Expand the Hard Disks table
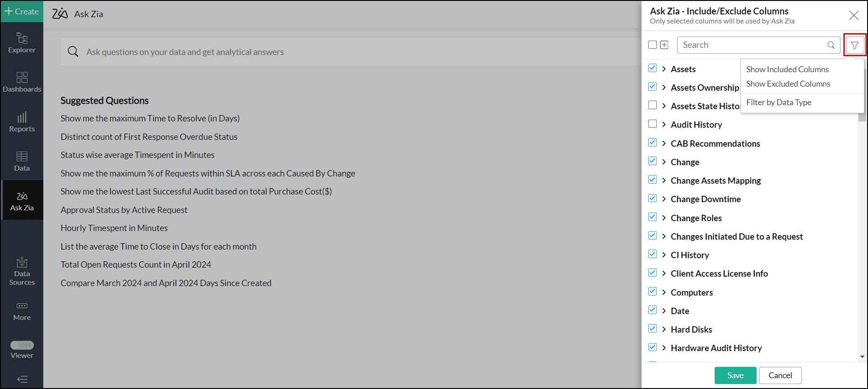Screen dimensions: 868x389 point(664,329)
